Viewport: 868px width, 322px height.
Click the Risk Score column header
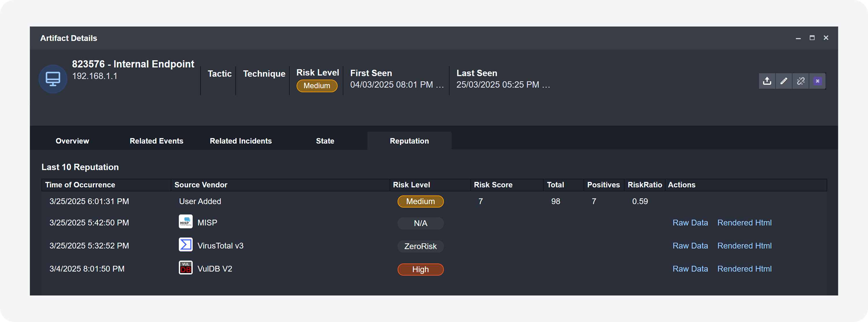coord(493,185)
